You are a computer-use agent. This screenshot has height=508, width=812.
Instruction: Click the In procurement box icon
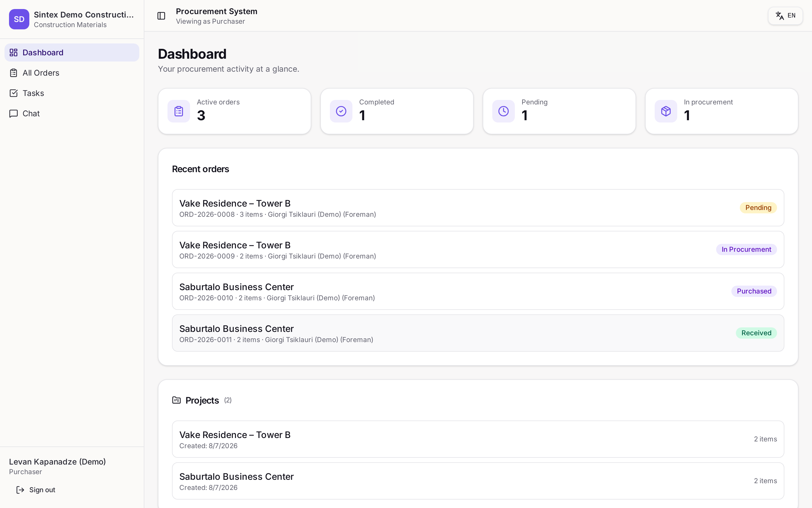[x=666, y=111]
